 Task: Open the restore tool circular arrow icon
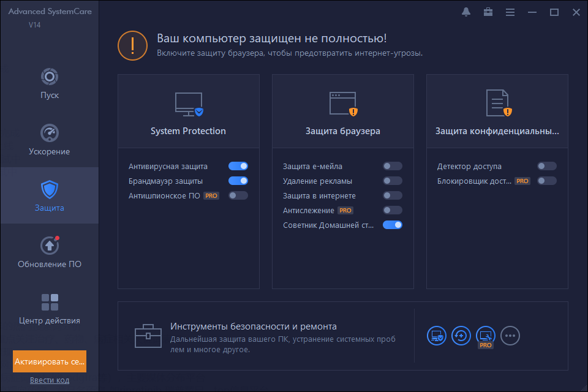pyautogui.click(x=461, y=336)
